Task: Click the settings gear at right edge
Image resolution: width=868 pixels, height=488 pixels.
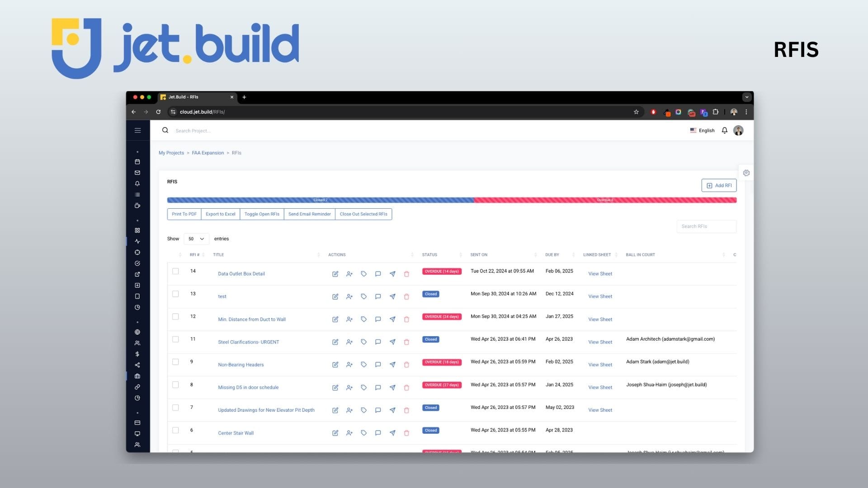Action: [x=746, y=173]
